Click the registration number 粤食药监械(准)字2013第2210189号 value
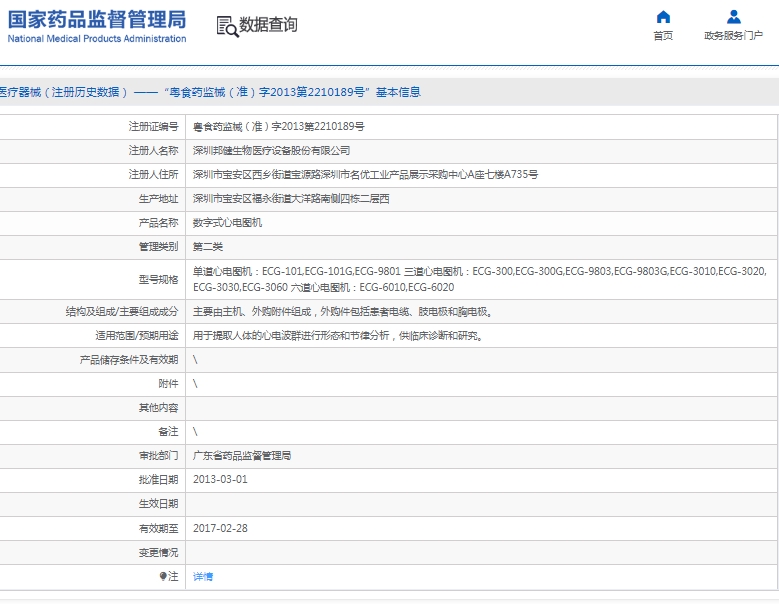The height and width of the screenshot is (604, 779). pyautogui.click(x=279, y=127)
